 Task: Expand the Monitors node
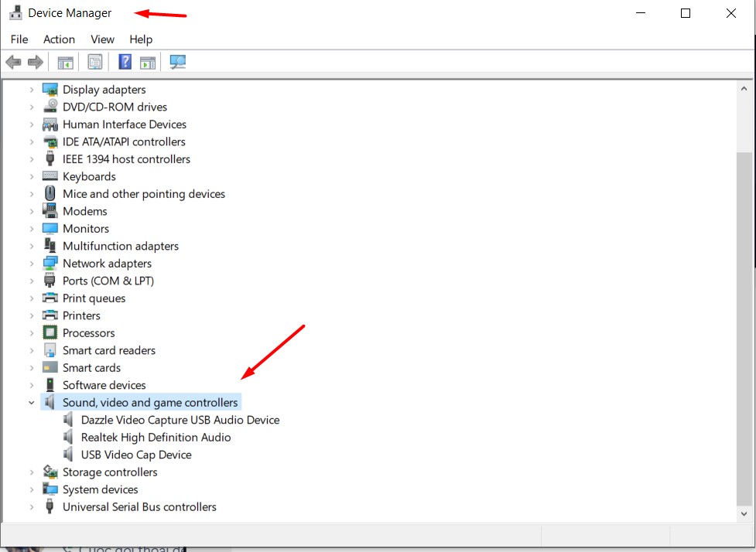32,228
